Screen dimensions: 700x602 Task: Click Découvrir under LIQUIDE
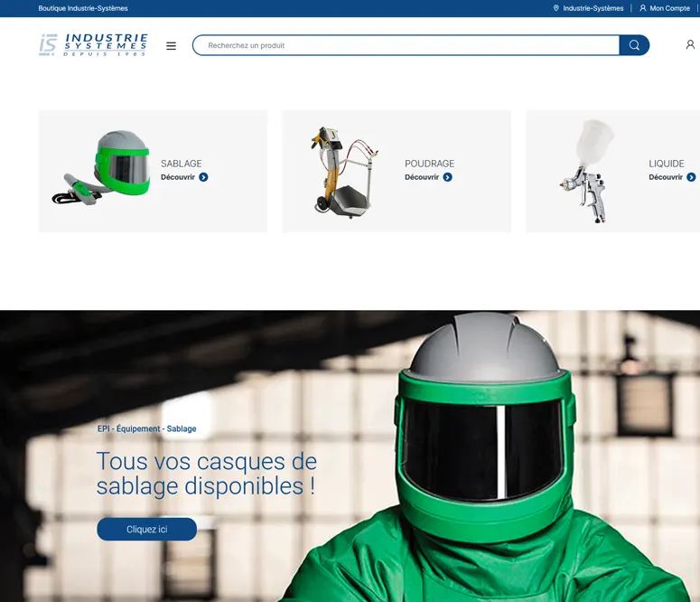[666, 177]
